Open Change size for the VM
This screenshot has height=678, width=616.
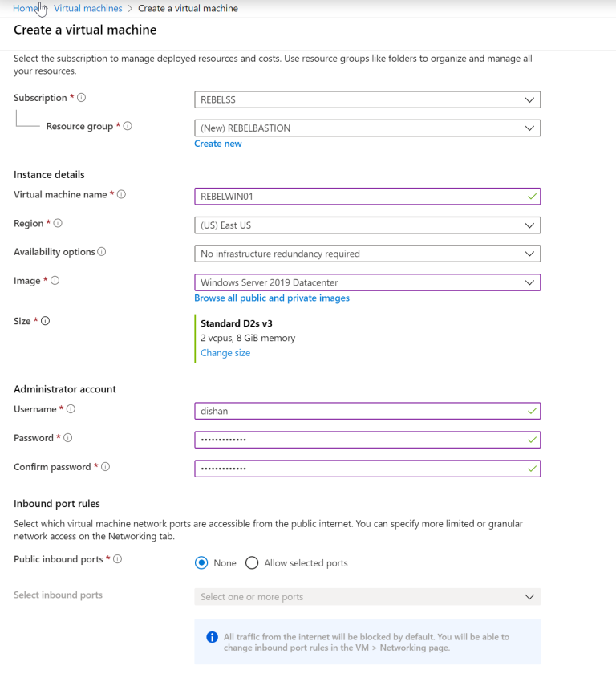pos(225,352)
